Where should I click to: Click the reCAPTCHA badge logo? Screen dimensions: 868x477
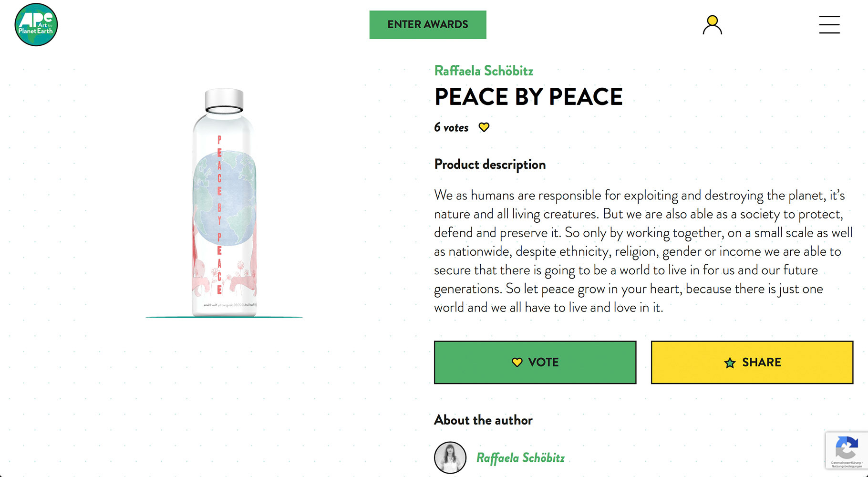pyautogui.click(x=847, y=447)
